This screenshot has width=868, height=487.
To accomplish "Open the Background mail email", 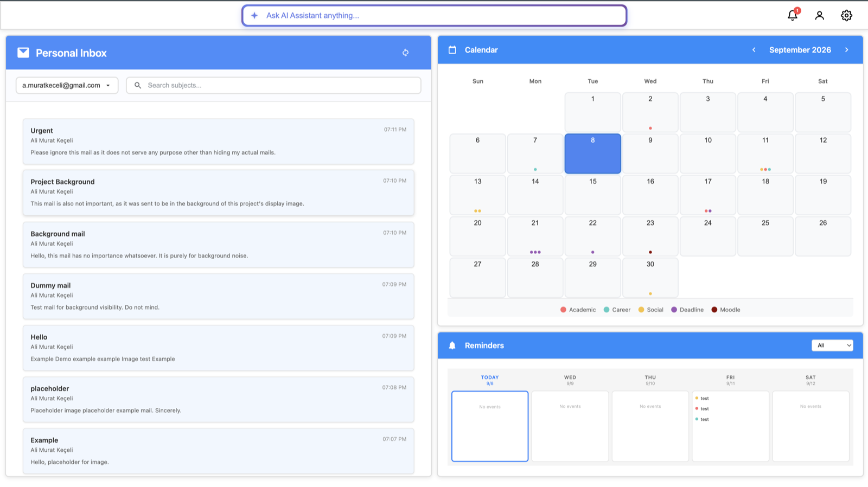I will [219, 245].
